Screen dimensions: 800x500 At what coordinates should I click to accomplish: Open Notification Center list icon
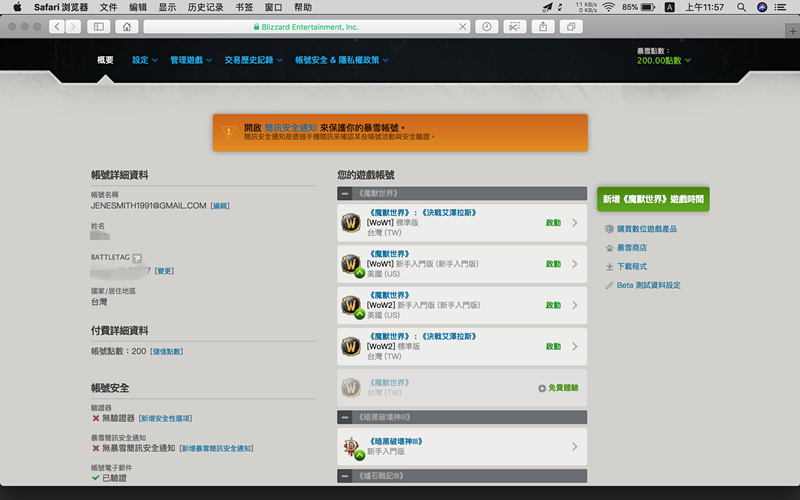click(780, 7)
